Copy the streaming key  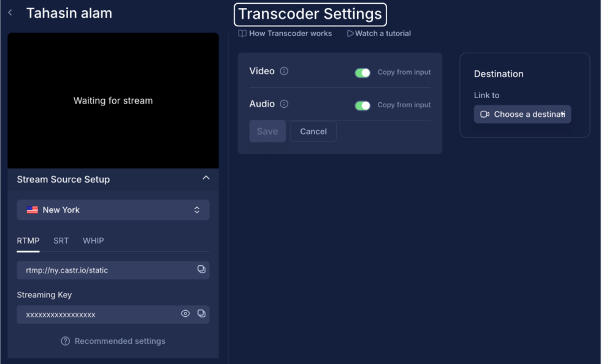coord(201,314)
